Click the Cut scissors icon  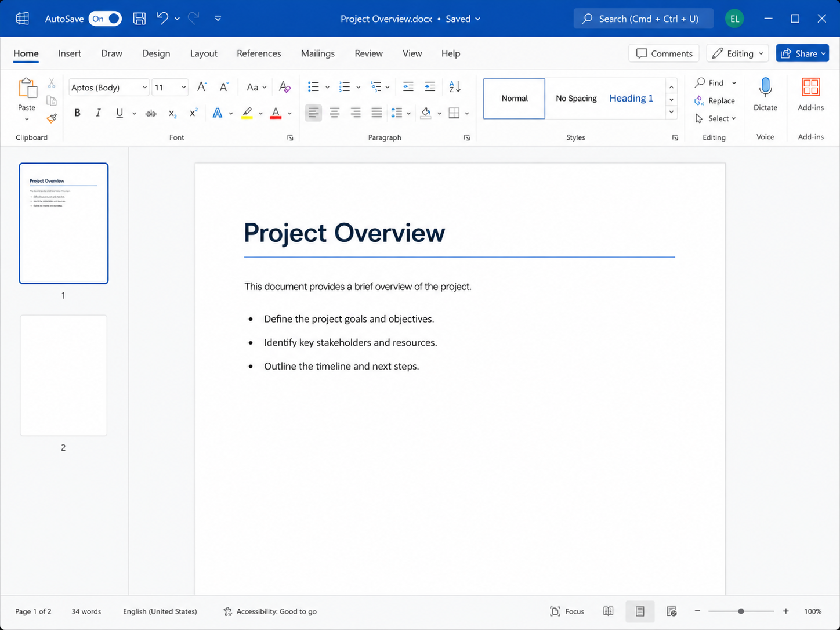pyautogui.click(x=52, y=84)
